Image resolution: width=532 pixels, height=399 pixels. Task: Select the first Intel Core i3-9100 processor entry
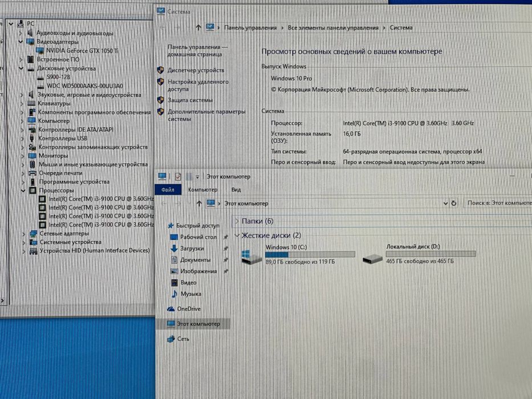(x=101, y=199)
